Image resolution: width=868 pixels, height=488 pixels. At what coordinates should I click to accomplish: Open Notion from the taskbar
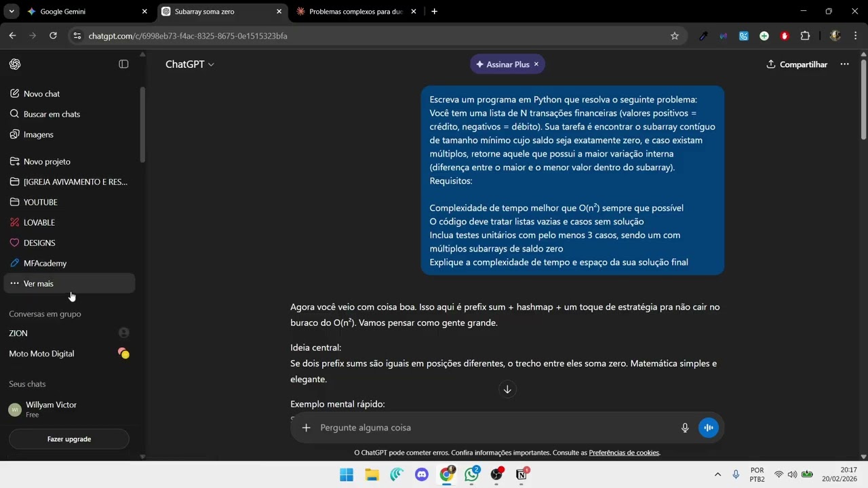point(521,474)
